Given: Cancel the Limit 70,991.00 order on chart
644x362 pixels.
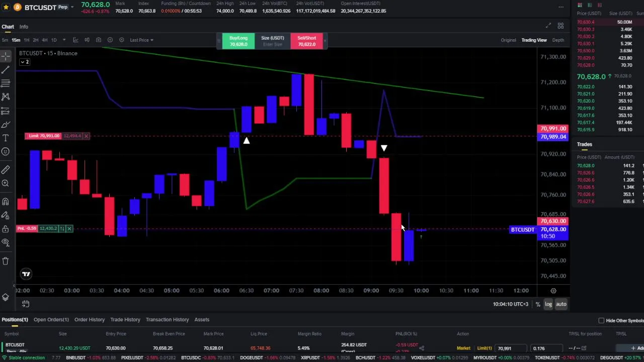Looking at the screenshot, I should pos(87,136).
